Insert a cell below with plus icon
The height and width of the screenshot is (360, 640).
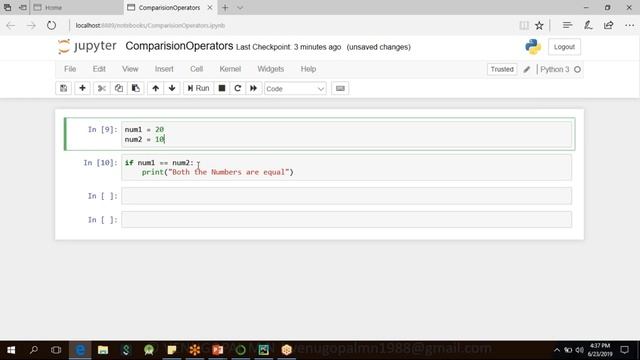click(82, 88)
